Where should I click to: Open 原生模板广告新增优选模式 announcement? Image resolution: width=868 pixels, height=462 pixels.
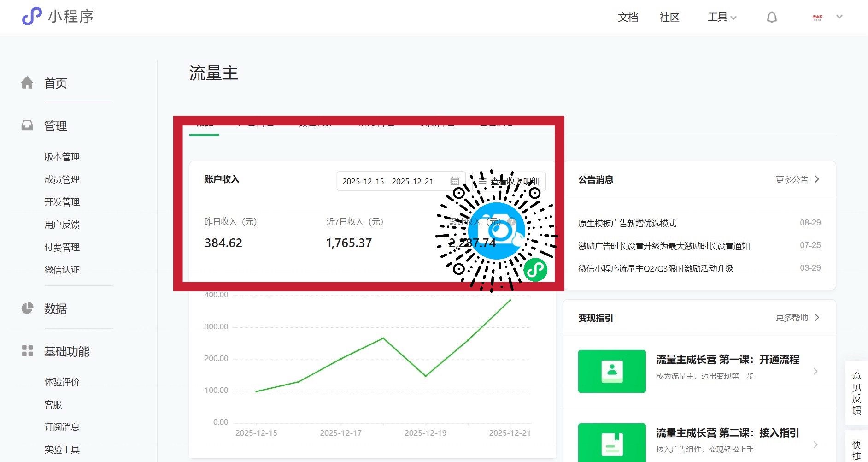click(x=627, y=223)
